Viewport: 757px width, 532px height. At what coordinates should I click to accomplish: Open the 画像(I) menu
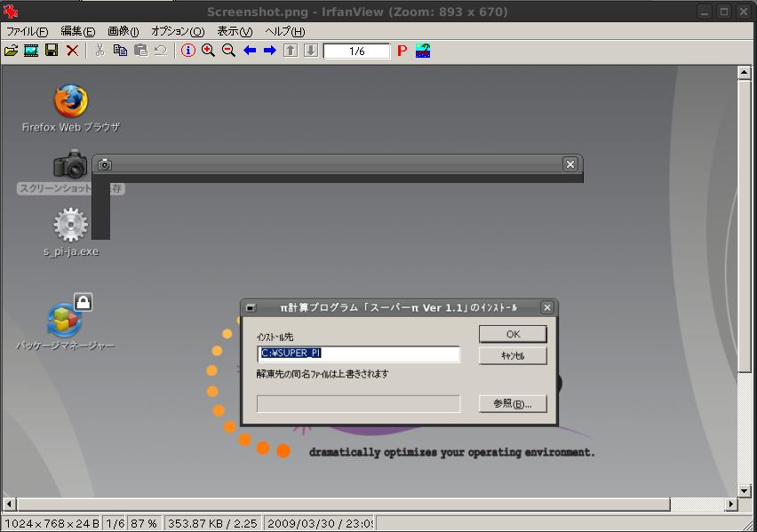tap(124, 31)
